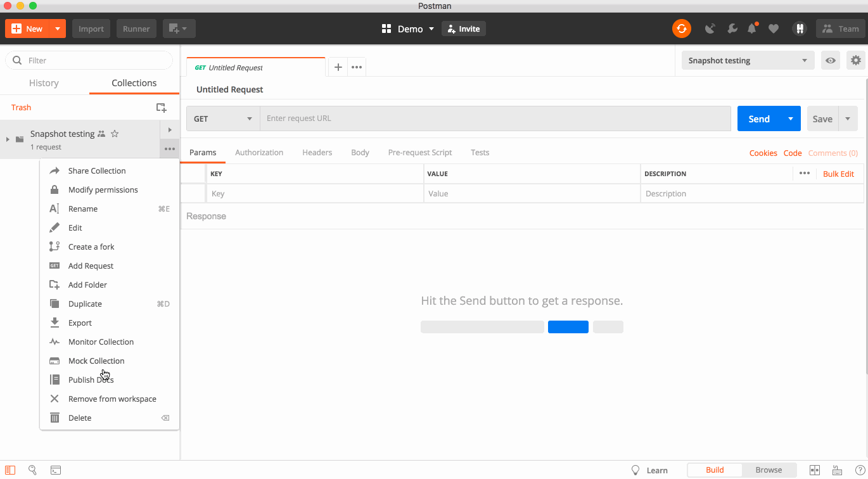
Task: Select Publish Docs menu item
Action: [109, 380]
